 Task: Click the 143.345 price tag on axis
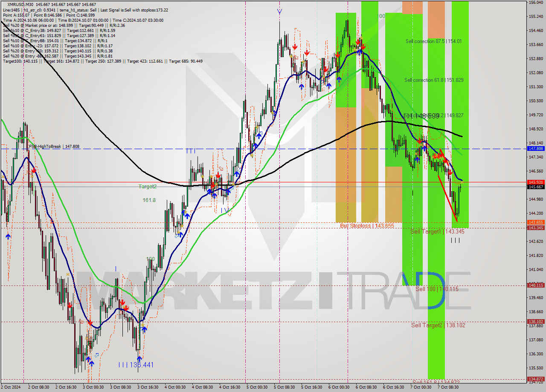pyautogui.click(x=536, y=228)
